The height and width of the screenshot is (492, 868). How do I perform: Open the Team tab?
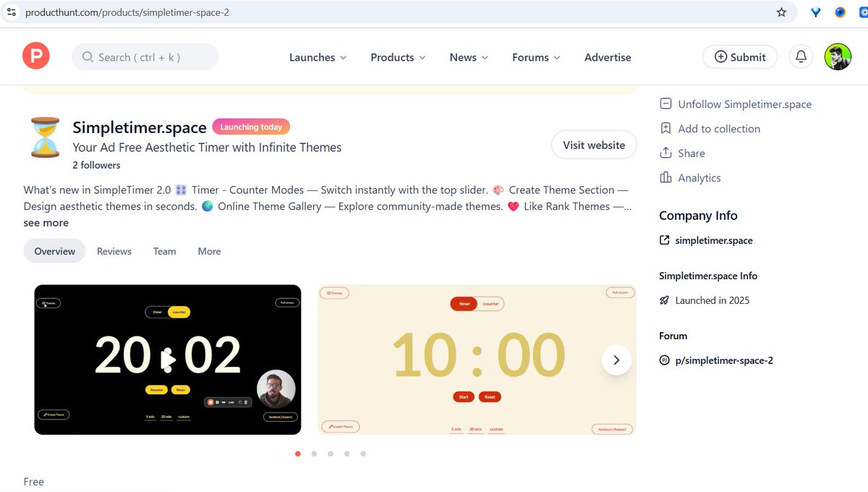point(164,251)
